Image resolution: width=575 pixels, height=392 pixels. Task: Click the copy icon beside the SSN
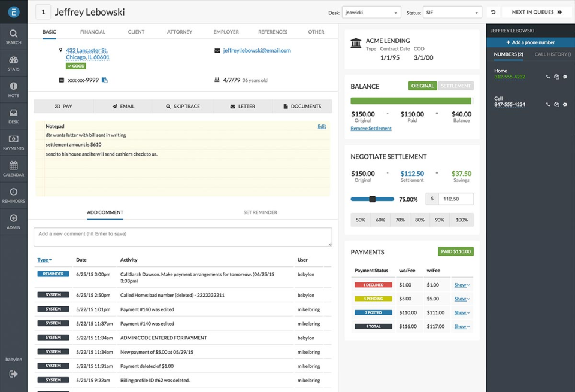point(105,80)
